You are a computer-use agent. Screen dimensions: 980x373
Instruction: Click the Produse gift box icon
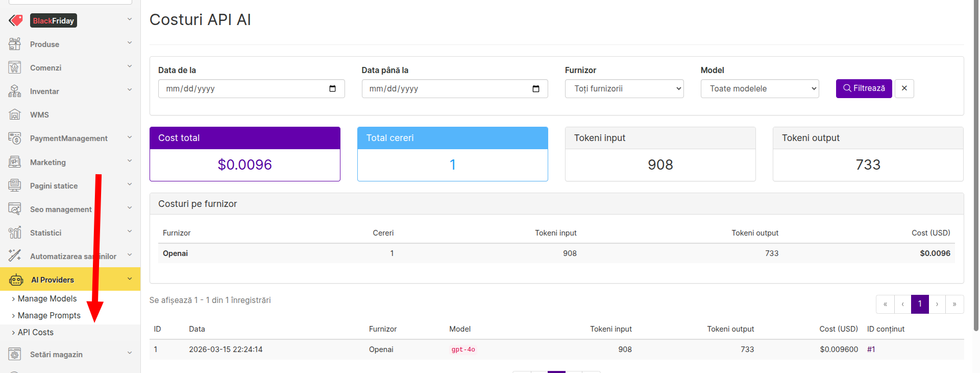pos(15,44)
